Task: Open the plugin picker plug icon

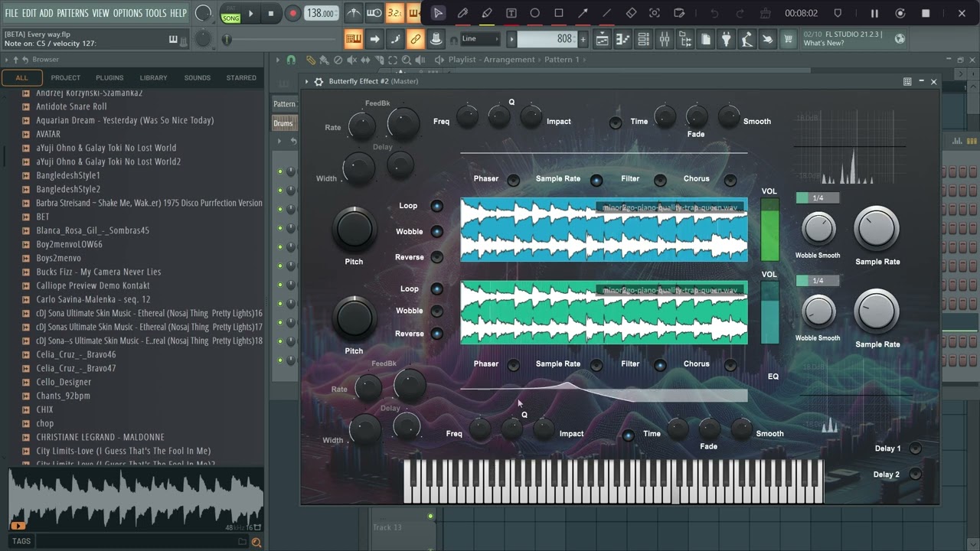Action: [x=727, y=39]
